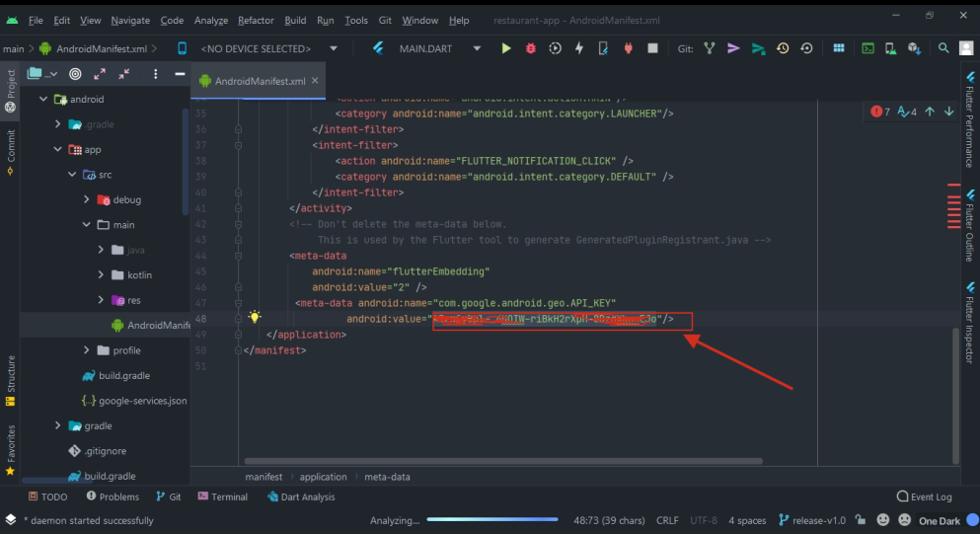
Task: Toggle the Project tool window on the left stripe
Action: [x=11, y=91]
